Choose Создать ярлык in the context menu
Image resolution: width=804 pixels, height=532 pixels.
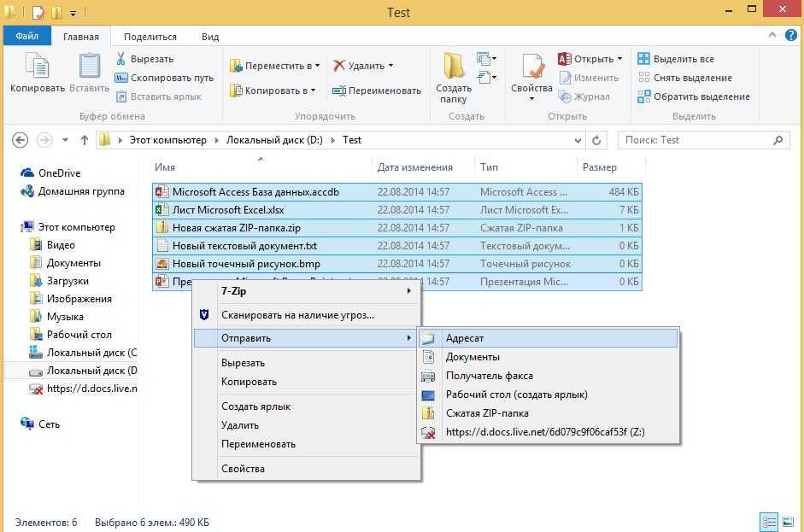(306, 406)
